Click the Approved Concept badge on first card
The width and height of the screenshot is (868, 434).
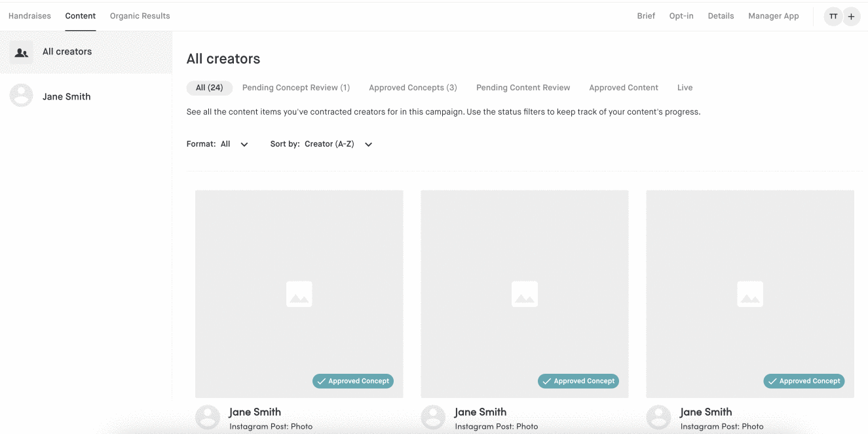pyautogui.click(x=353, y=381)
